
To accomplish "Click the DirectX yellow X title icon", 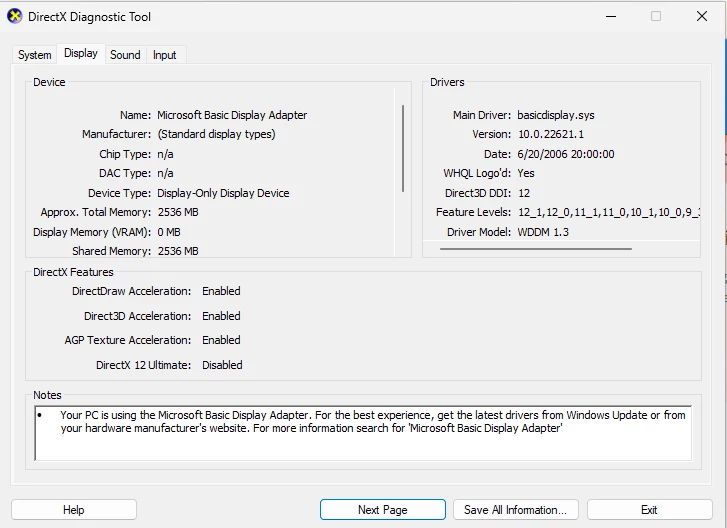I will [x=14, y=16].
